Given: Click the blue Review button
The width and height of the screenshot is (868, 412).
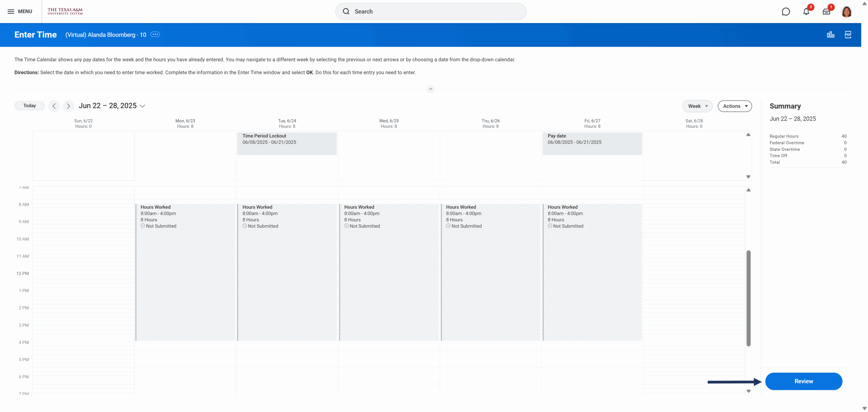Looking at the screenshot, I should pos(803,381).
